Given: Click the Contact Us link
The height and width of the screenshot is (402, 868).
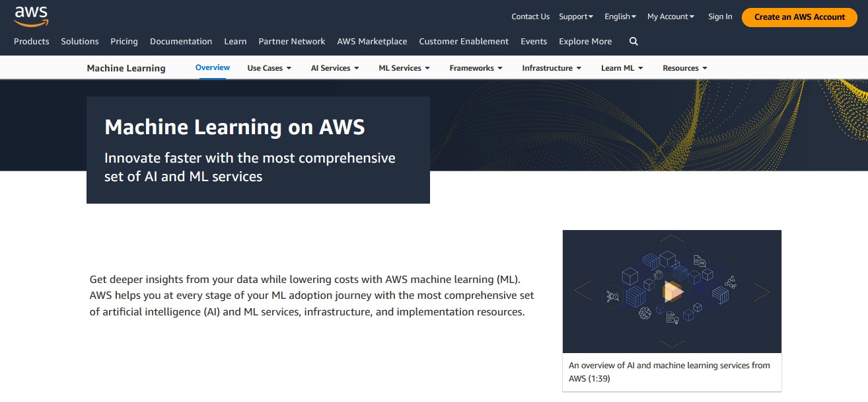Looking at the screenshot, I should point(530,16).
